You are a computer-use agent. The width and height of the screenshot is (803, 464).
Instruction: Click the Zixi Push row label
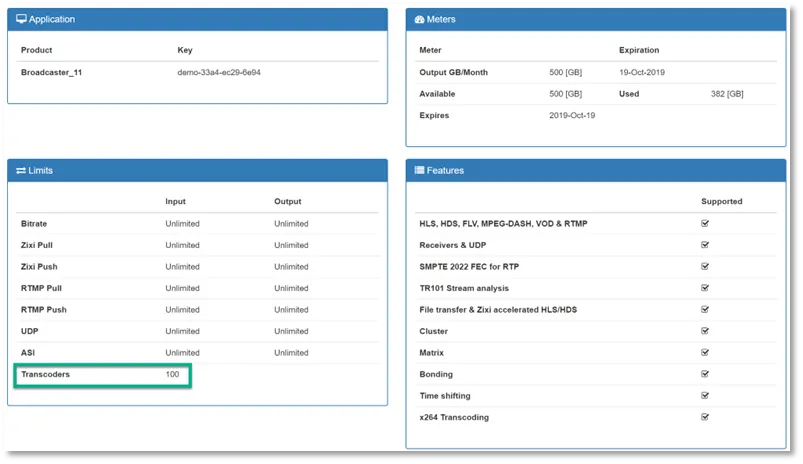click(x=39, y=267)
